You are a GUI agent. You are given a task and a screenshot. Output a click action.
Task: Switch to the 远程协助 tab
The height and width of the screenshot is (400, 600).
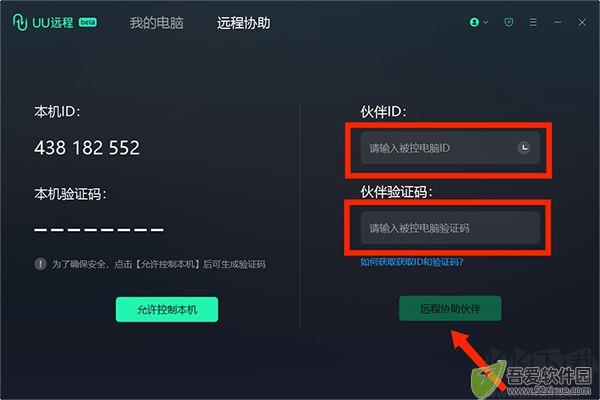[243, 23]
